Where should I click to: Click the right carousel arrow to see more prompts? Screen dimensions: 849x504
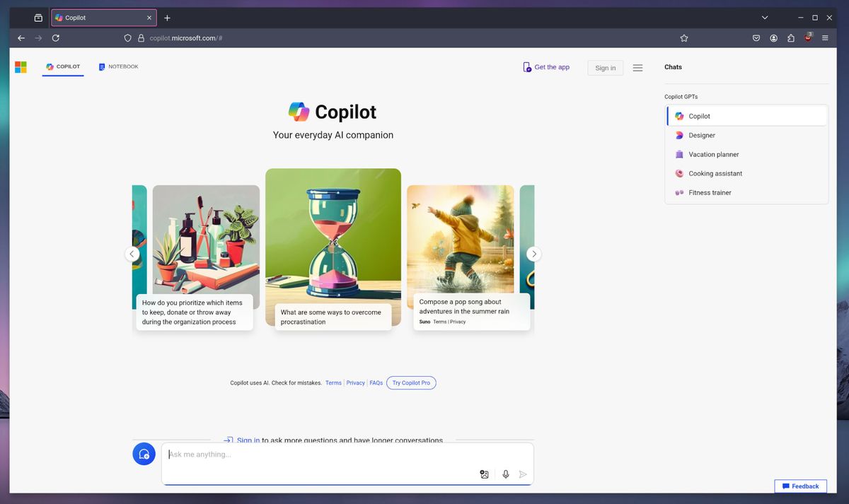pos(534,254)
